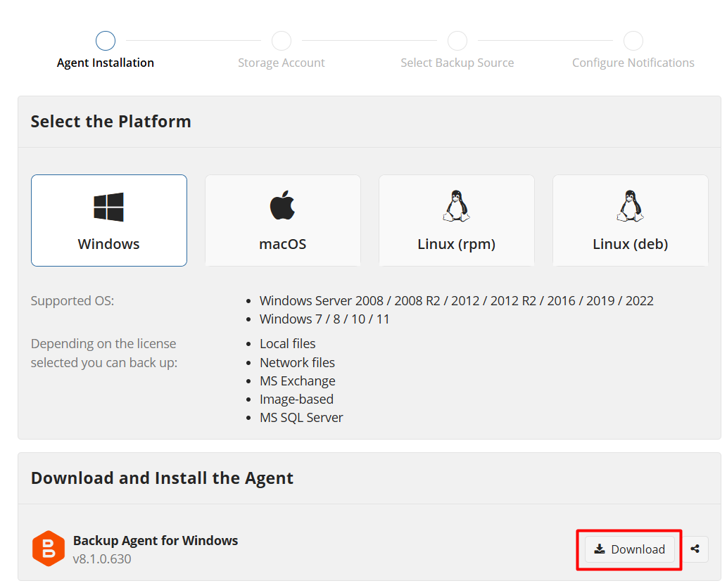Click the share icon next to Download
Viewport: 727px width, 588px height.
pyautogui.click(x=695, y=549)
